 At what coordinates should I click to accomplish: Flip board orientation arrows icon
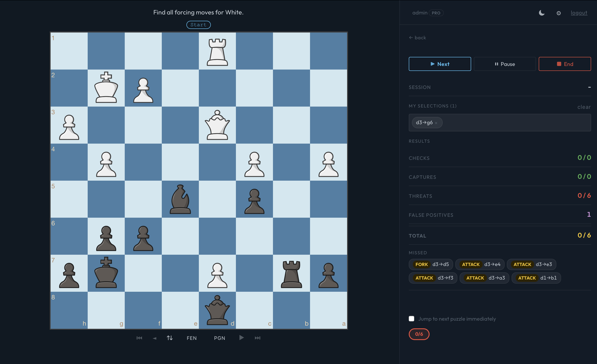pos(170,338)
